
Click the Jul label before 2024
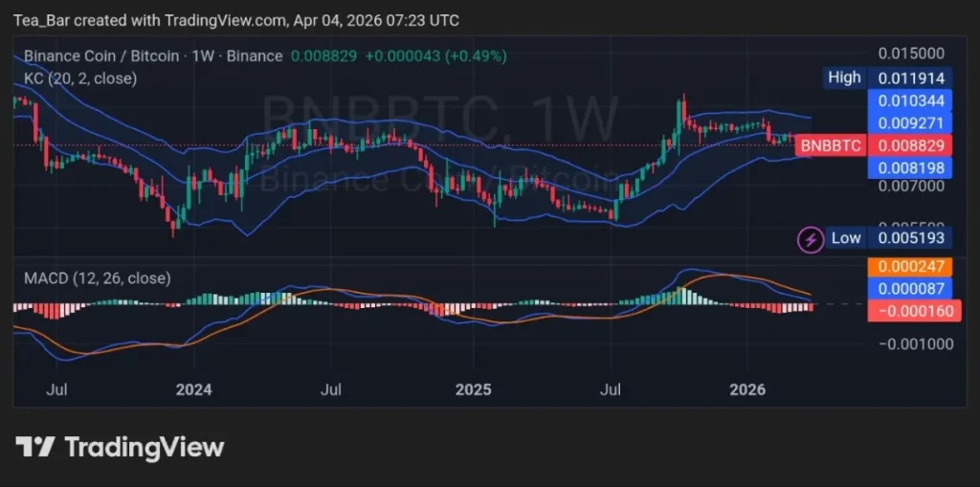[56, 390]
